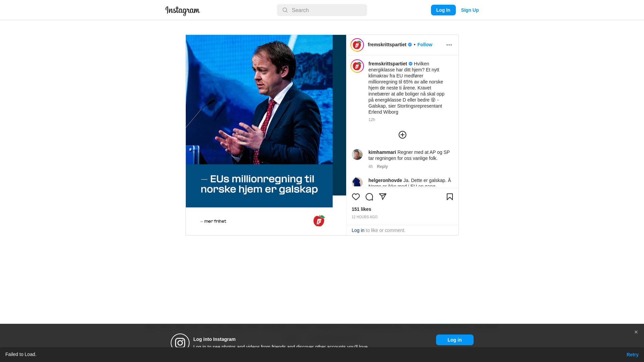This screenshot has height=362, width=644.
Task: Click the blue Log In button in header
Action: coord(443,10)
